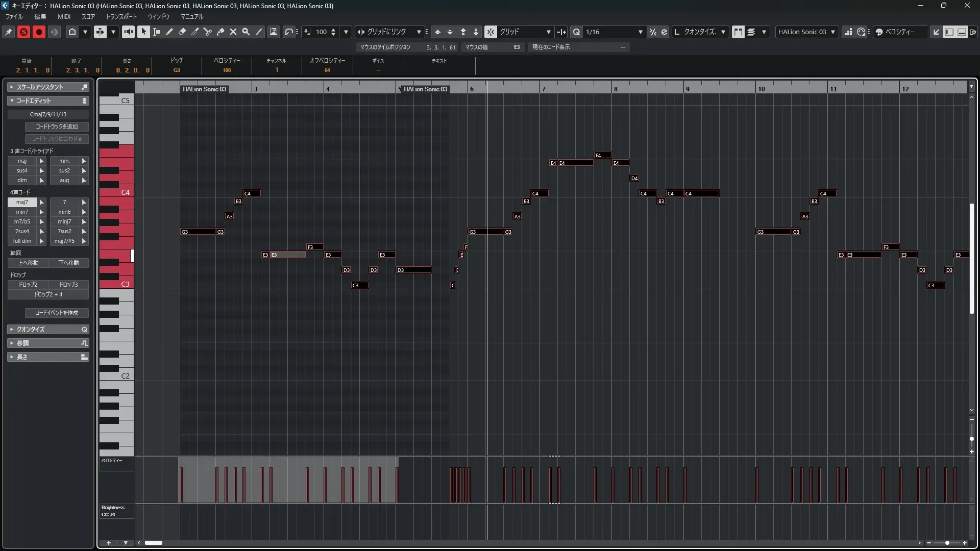Select the Split scissors tool

tap(208, 32)
